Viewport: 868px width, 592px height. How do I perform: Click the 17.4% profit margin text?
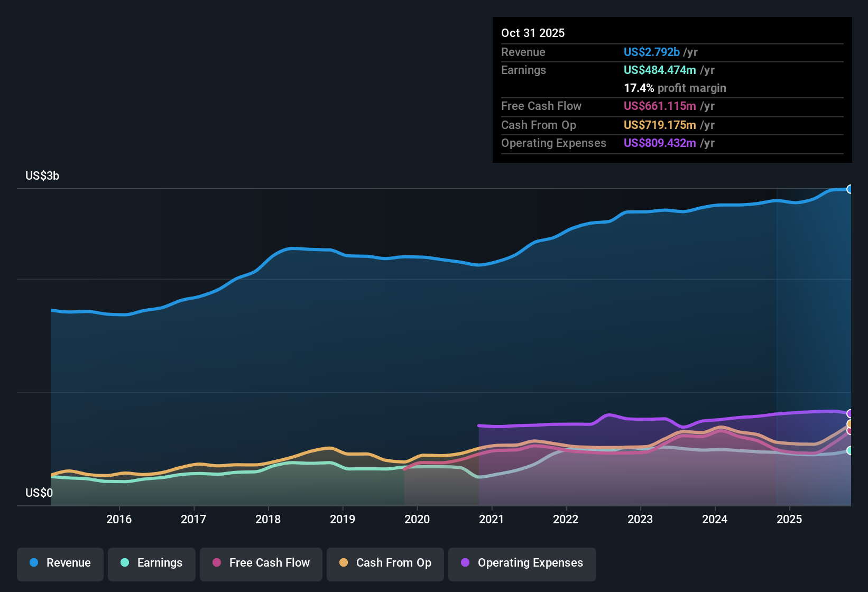pyautogui.click(x=675, y=88)
